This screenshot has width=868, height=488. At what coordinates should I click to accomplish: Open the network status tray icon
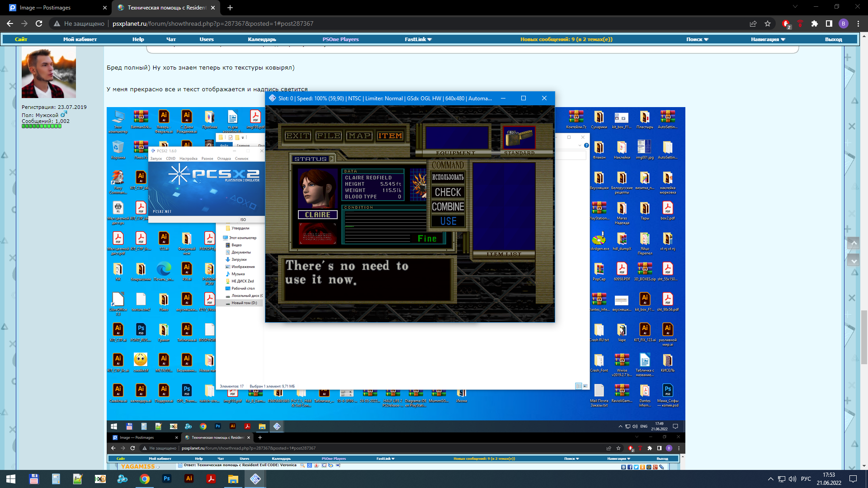point(782,479)
